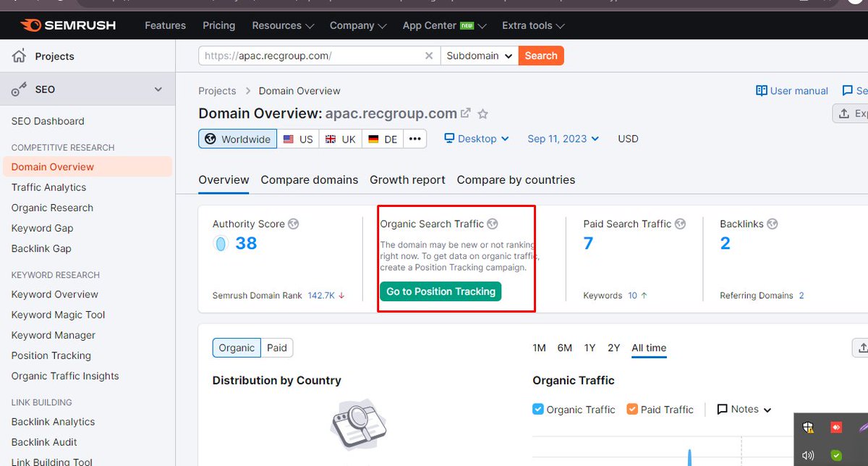Click the orange Search button

click(541, 56)
